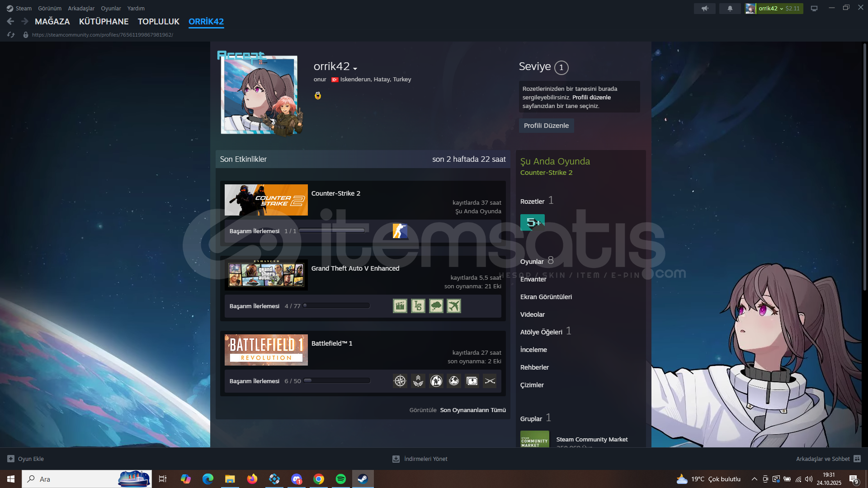Screen dimensions: 868x488
Task: Click the Profili Düzenle button
Action: click(x=546, y=126)
